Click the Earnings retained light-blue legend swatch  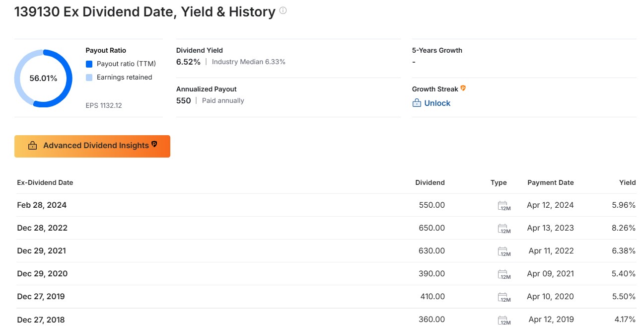(x=89, y=78)
